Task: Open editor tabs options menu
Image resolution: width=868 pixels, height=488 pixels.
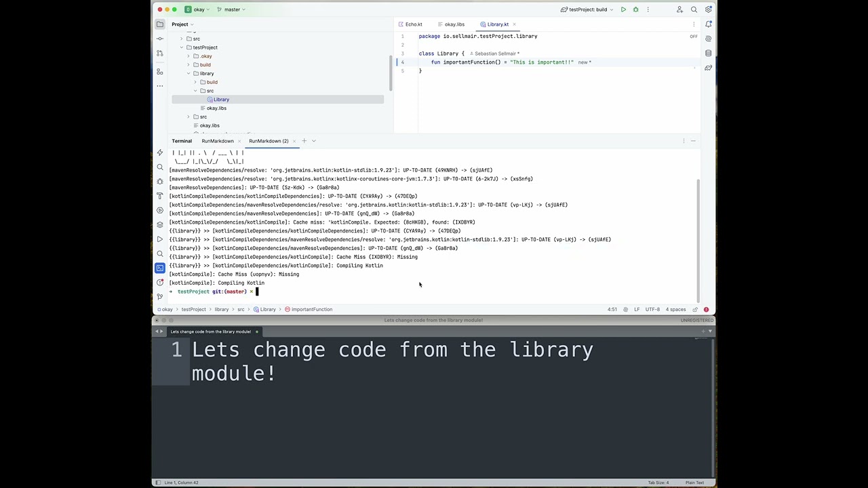Action: click(694, 24)
